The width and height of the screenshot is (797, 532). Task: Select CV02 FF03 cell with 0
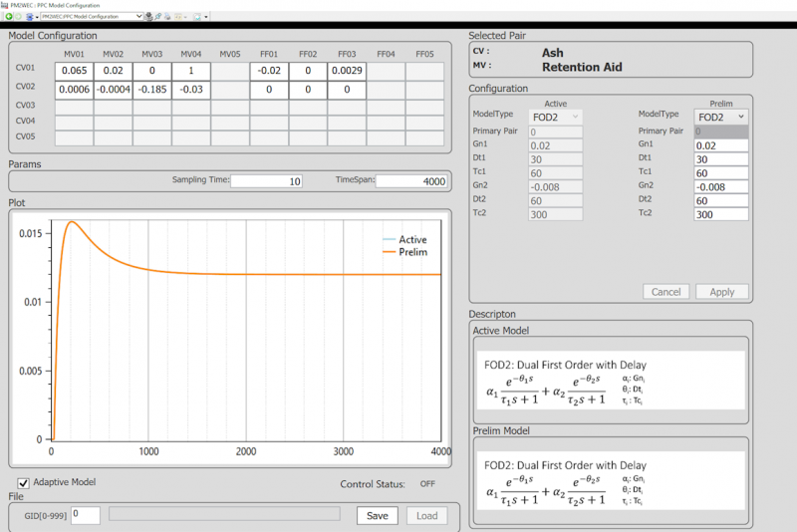coord(347,90)
